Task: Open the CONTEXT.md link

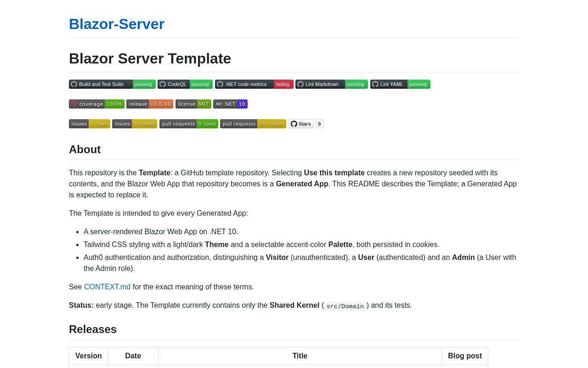Action: (107, 287)
